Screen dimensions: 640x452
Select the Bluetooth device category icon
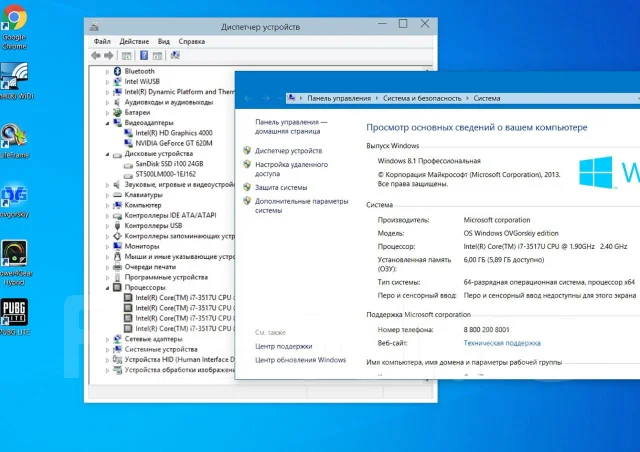(118, 71)
